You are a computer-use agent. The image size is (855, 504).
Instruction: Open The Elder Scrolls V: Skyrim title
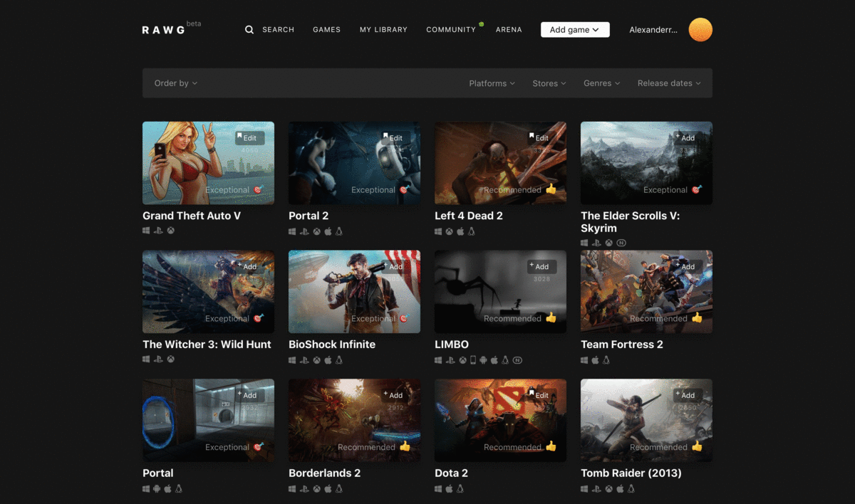(x=631, y=222)
